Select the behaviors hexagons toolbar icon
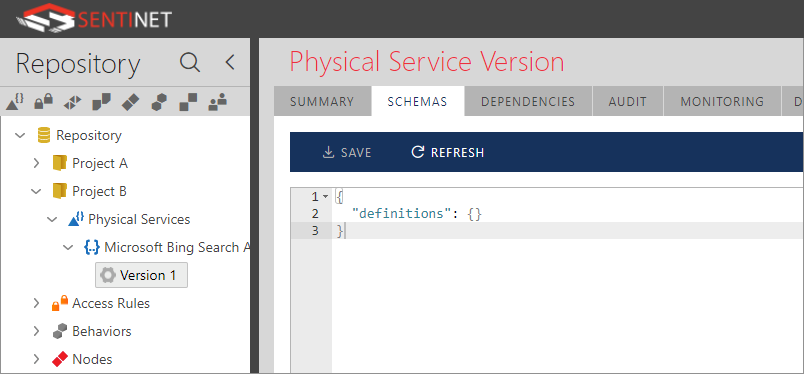The height and width of the screenshot is (374, 804). (x=159, y=102)
